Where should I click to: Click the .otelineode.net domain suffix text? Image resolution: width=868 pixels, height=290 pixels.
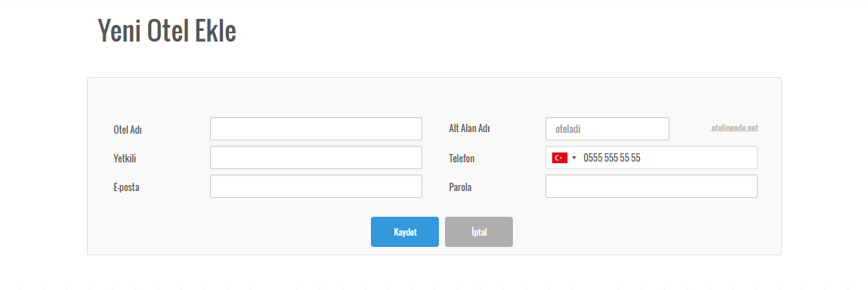point(734,128)
